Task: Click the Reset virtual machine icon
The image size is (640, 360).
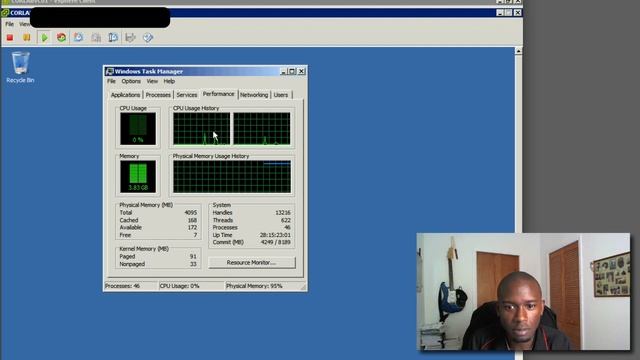Action: pos(61,38)
